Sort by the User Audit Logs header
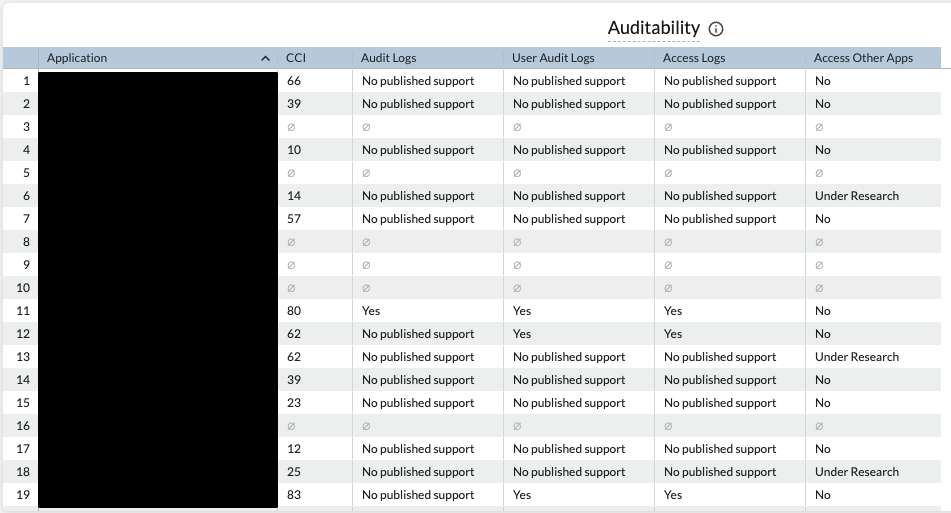 pyautogui.click(x=553, y=58)
